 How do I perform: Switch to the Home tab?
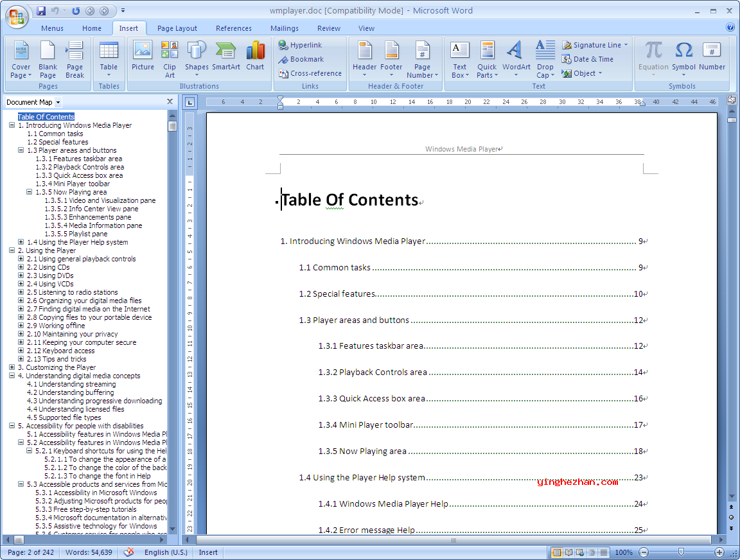92,28
